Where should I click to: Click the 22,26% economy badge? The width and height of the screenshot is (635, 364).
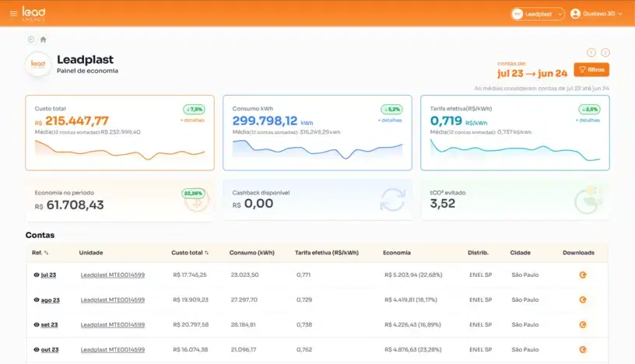click(193, 193)
